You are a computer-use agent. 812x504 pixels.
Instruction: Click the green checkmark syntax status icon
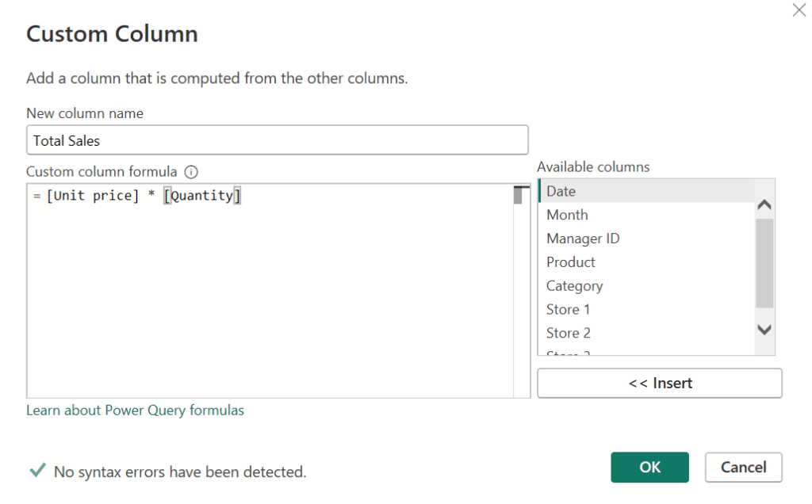[36, 471]
